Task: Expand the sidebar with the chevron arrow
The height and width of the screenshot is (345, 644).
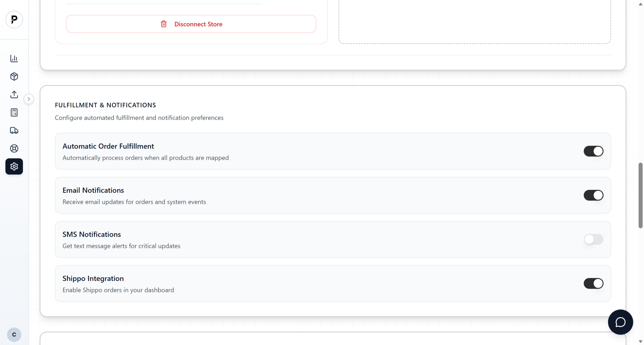Action: point(29,99)
